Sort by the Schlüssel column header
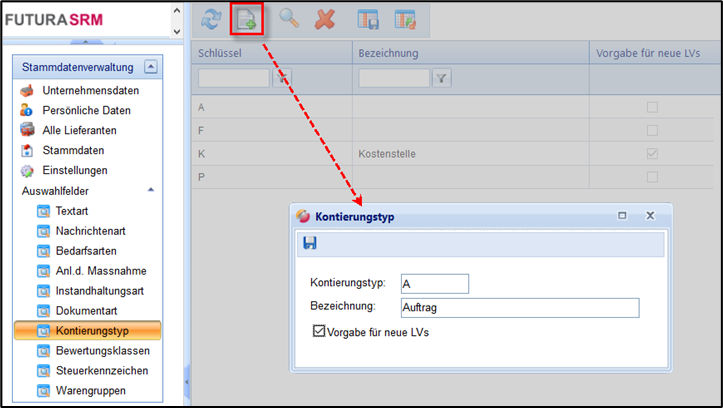This screenshot has height=408, width=723. (270, 52)
